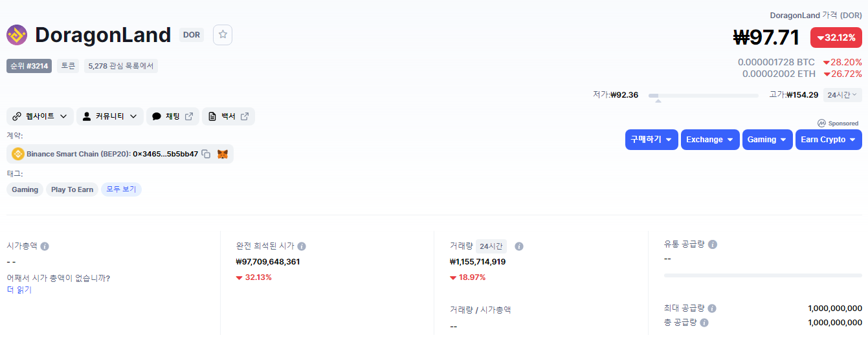Click the 더 읽기 link
868x344 pixels.
pos(19,290)
